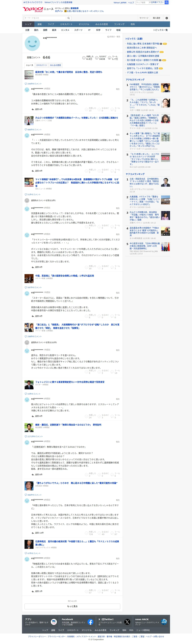This screenshot has height=644, width=192.
Task: Click ニュース提供社 in footer
Action: [x=143, y=630]
